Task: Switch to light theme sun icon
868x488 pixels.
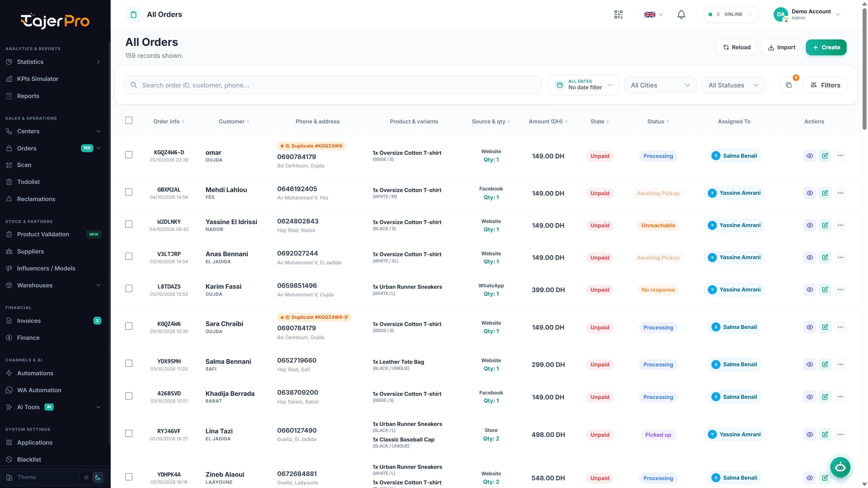Action: (86, 477)
